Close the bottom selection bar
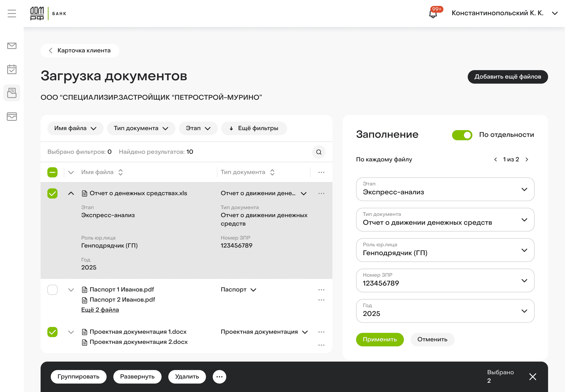The width and height of the screenshot is (565, 392). point(533,377)
